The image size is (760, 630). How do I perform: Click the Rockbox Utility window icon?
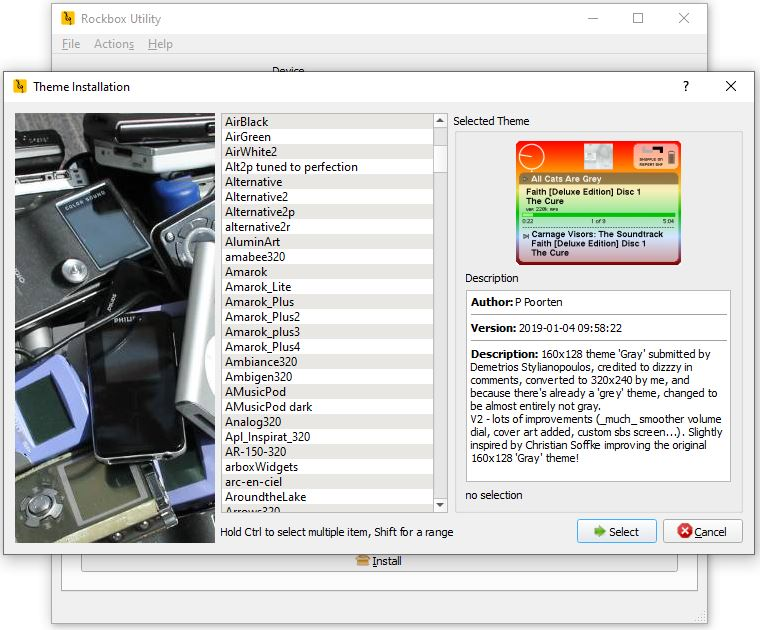tap(67, 18)
